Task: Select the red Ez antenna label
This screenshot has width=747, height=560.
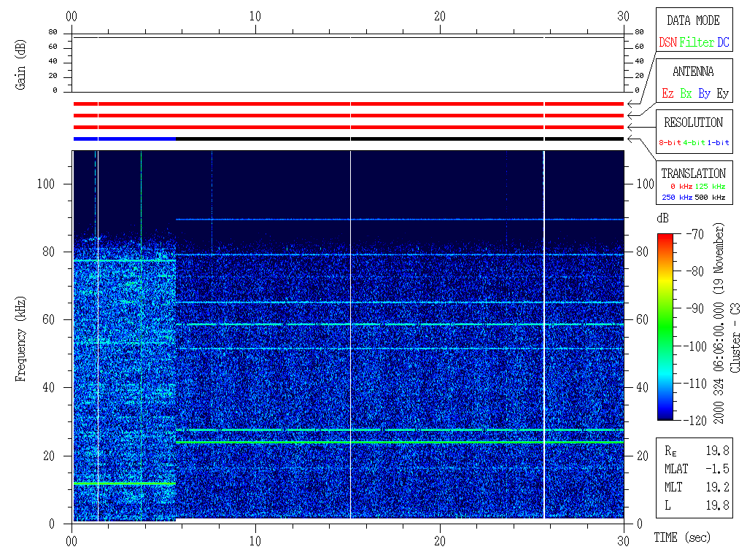Action: click(667, 94)
